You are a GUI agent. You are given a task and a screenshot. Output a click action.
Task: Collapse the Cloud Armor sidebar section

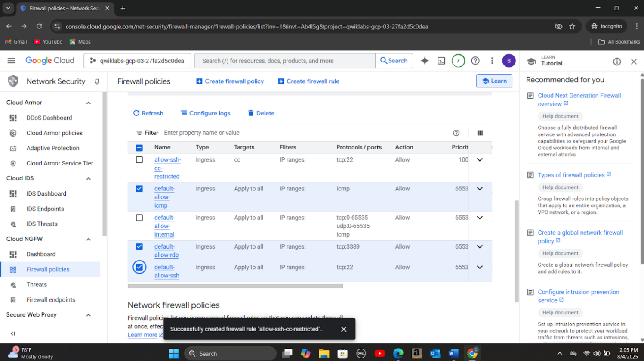coord(89,103)
